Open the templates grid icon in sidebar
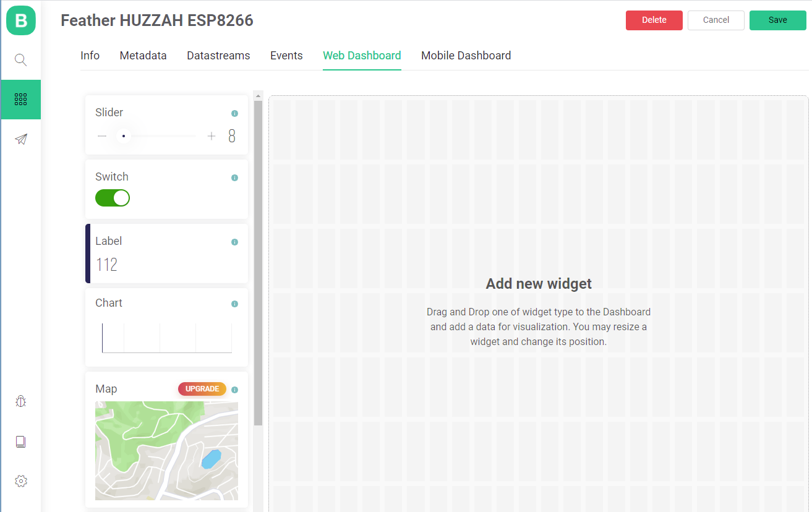Image resolution: width=812 pixels, height=512 pixels. pos(21,100)
